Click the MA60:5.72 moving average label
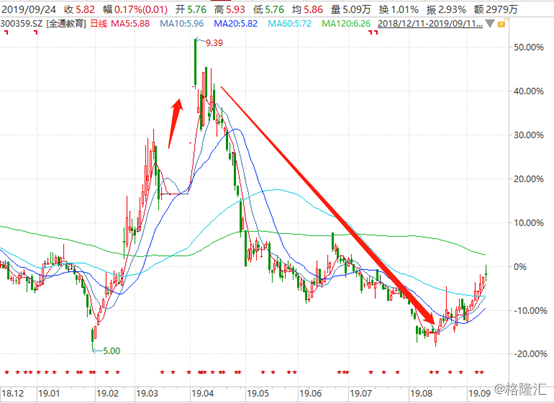The image size is (554, 403). click(290, 24)
